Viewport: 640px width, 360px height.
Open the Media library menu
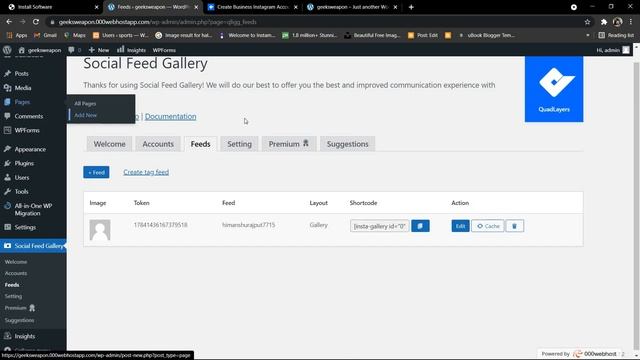22,88
